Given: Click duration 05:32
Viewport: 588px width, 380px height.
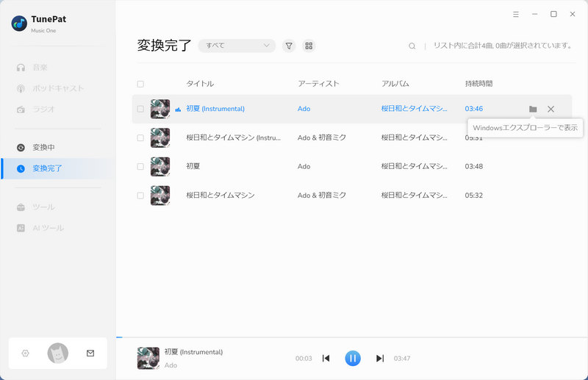Looking at the screenshot, I should (473, 195).
